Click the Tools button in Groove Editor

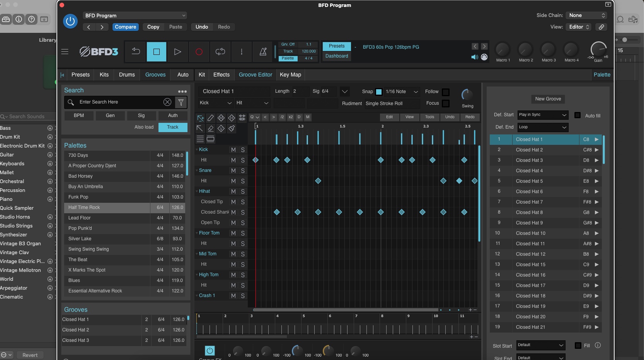430,117
